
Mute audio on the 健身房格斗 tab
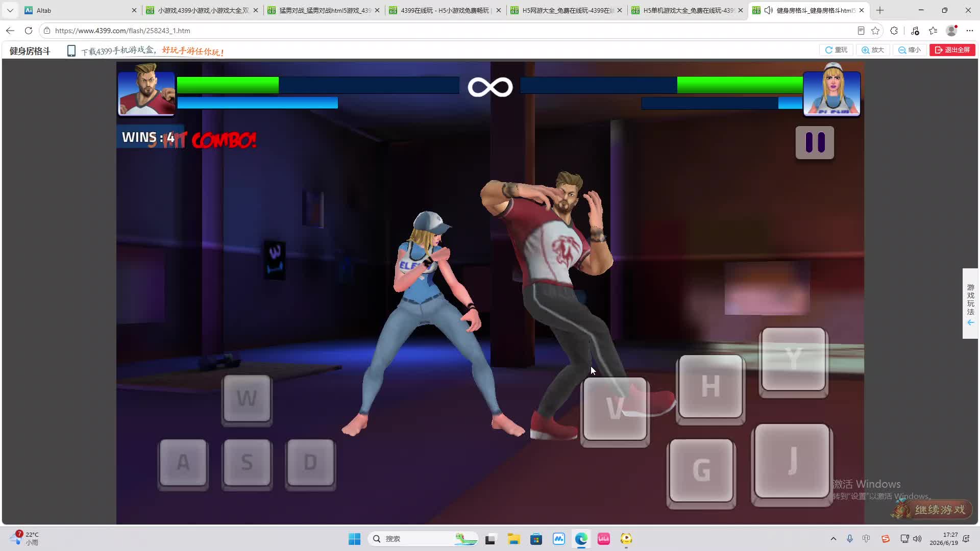768,10
